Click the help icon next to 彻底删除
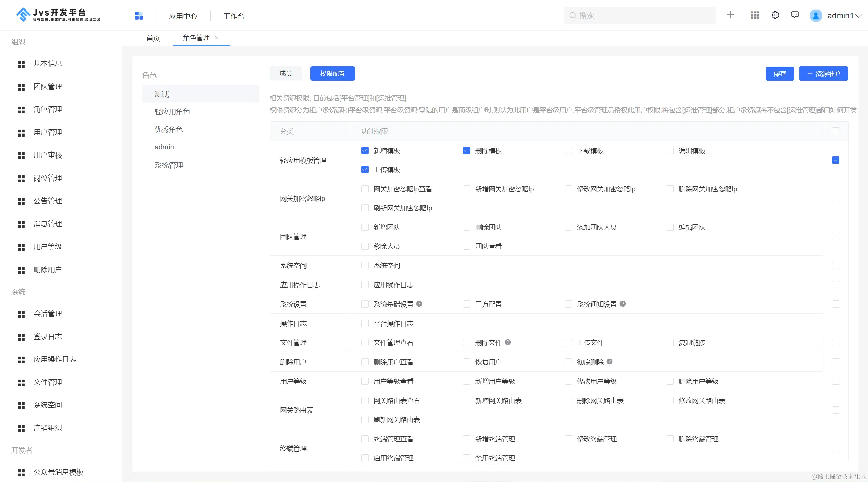 609,362
